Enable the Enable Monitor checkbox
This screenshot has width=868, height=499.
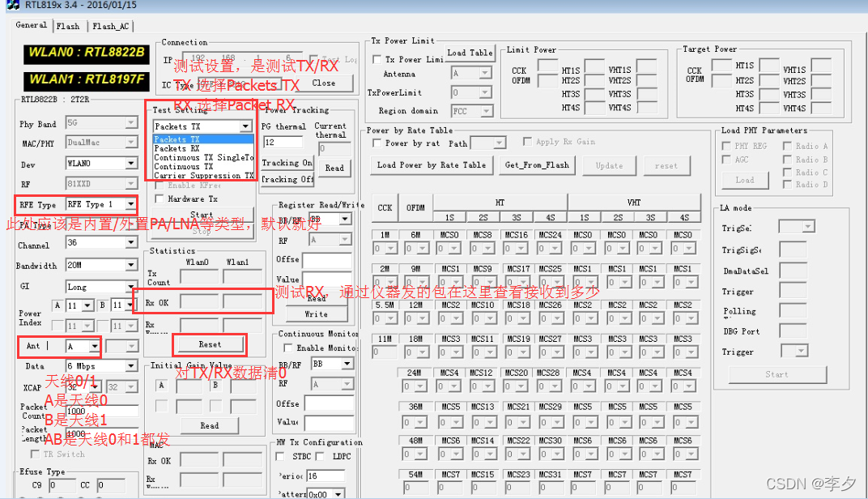pyautogui.click(x=288, y=348)
